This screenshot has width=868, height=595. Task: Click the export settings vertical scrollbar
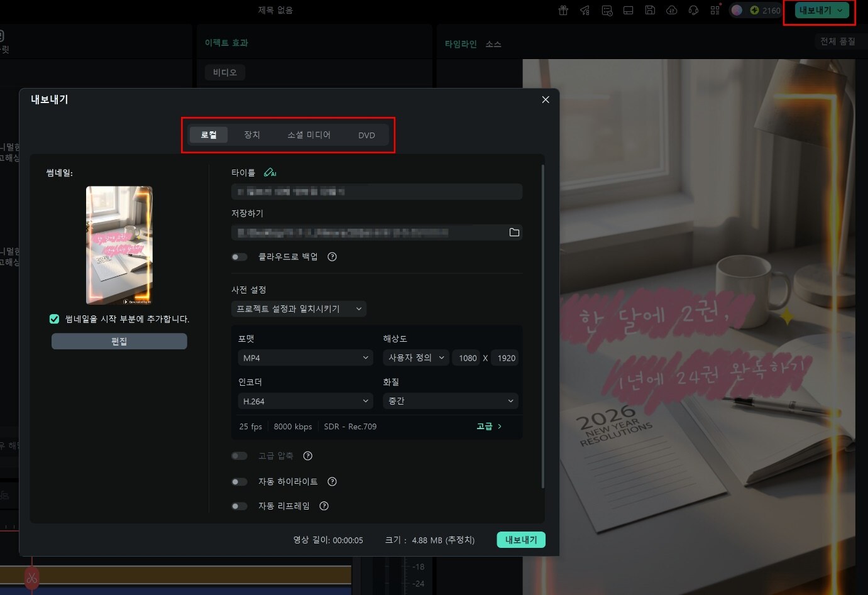pyautogui.click(x=542, y=327)
